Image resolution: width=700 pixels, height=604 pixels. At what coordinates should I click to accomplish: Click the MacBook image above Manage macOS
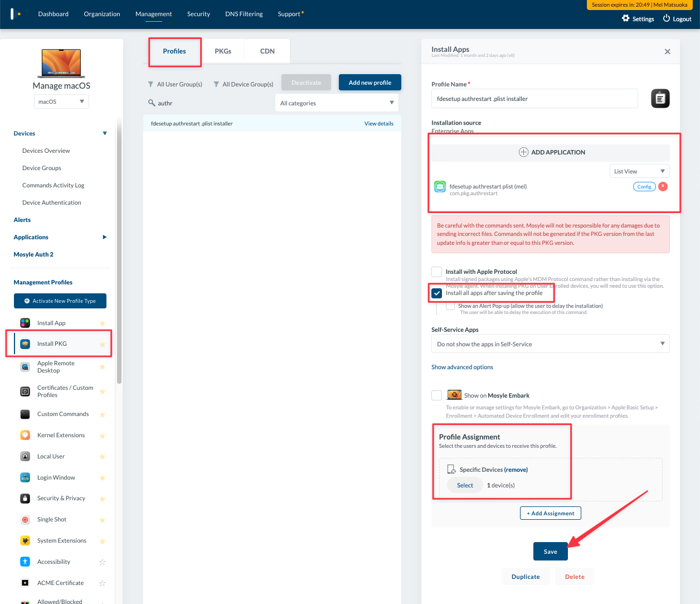pos(61,63)
